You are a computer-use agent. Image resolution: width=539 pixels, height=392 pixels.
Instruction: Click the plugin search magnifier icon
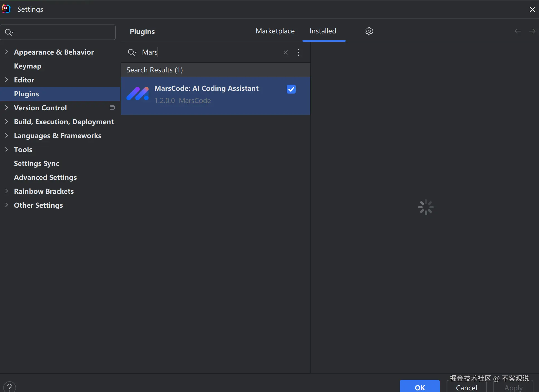pos(132,52)
